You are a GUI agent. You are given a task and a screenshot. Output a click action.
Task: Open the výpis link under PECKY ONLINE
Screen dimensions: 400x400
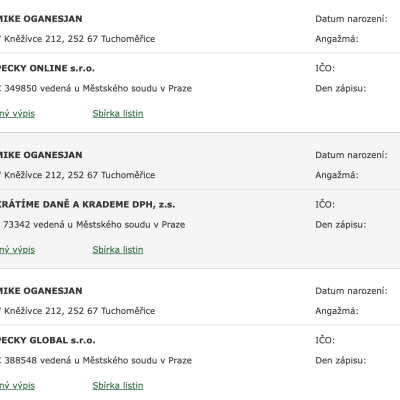(17, 114)
